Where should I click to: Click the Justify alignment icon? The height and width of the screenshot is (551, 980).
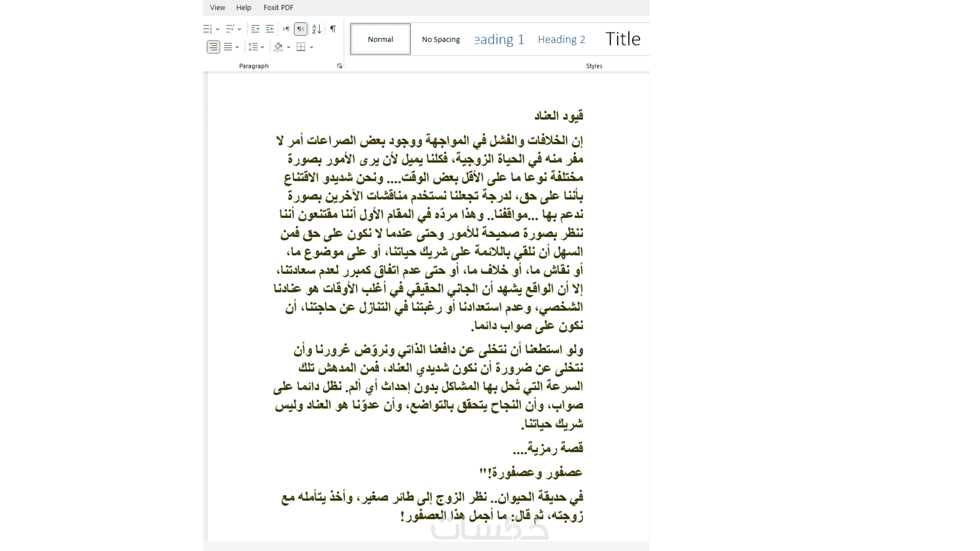pos(228,47)
